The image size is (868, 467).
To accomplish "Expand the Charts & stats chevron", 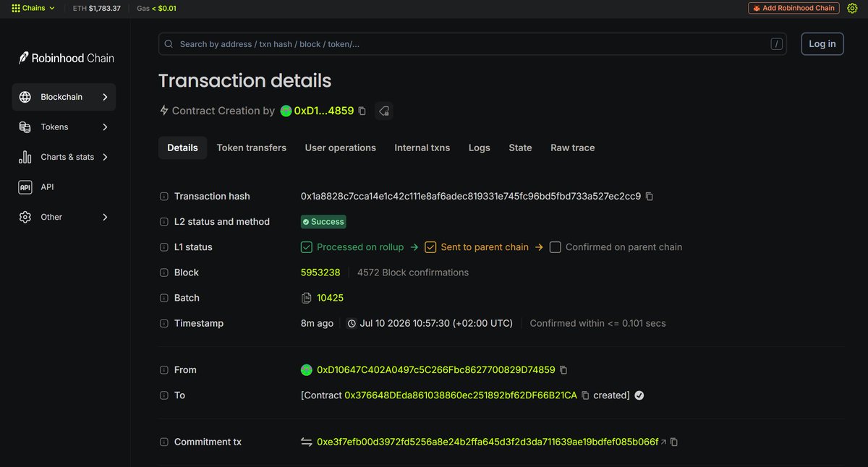I will (x=105, y=157).
